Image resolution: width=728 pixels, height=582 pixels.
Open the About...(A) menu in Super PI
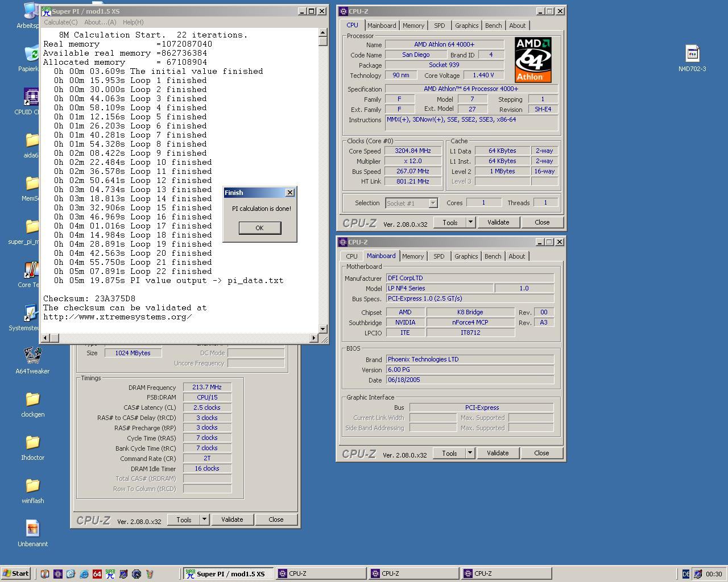100,22
